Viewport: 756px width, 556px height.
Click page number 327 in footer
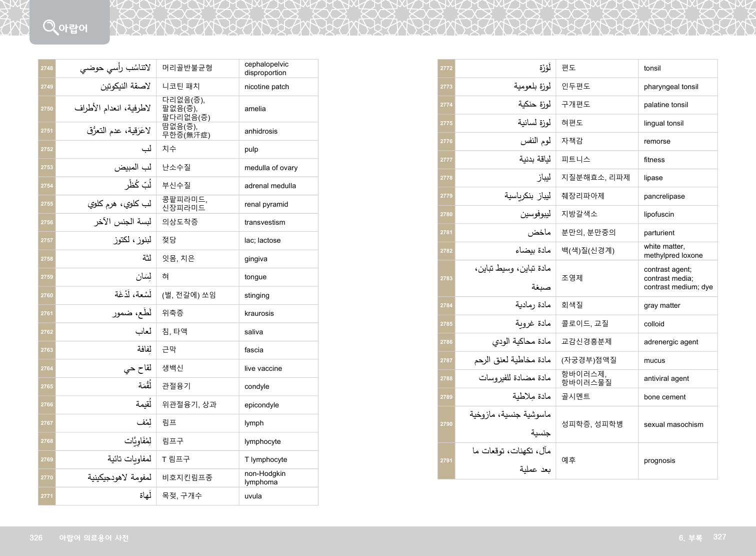pyautogui.click(x=719, y=537)
